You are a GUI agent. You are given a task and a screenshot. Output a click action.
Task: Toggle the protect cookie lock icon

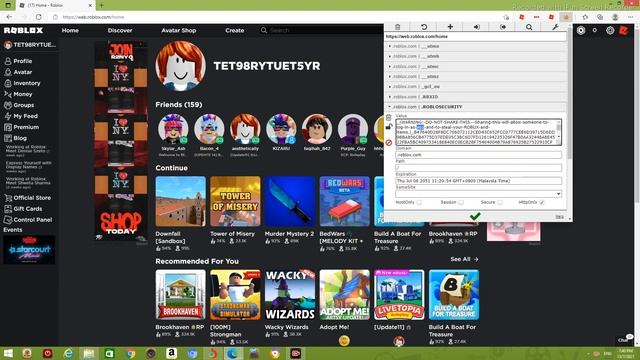coord(389,127)
